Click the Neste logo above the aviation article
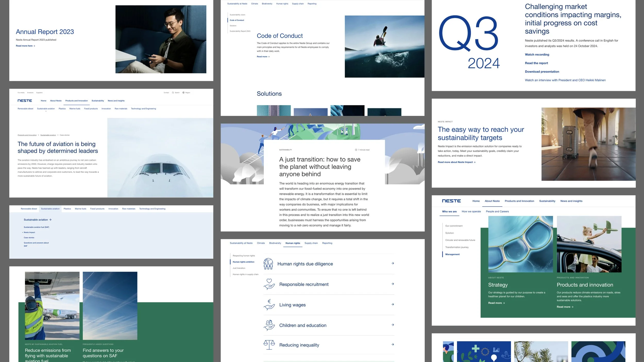The image size is (644, 362). click(x=25, y=101)
